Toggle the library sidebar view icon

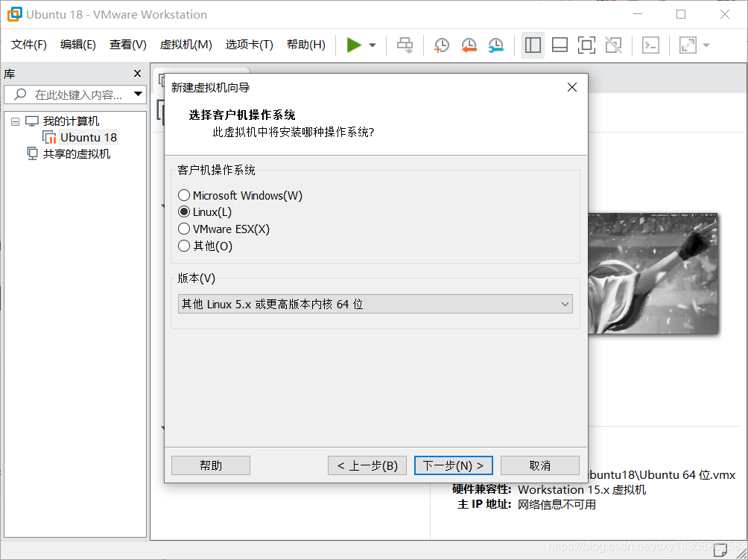[x=533, y=45]
